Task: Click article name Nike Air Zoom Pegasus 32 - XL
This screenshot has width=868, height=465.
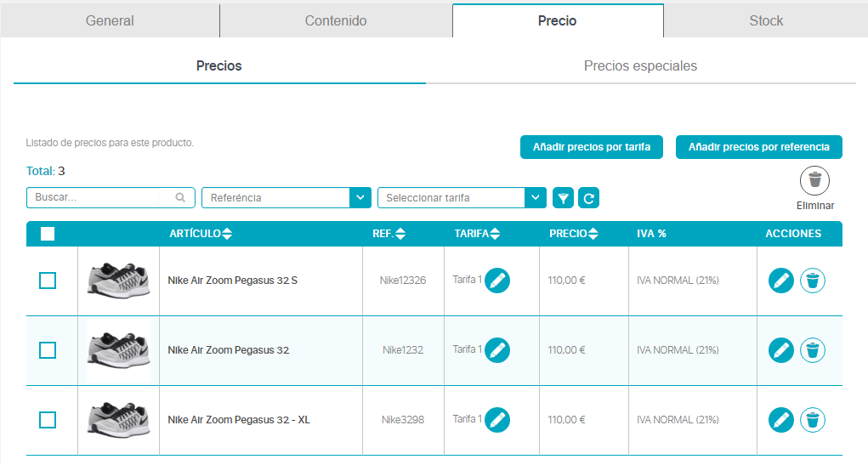Action: 239,420
